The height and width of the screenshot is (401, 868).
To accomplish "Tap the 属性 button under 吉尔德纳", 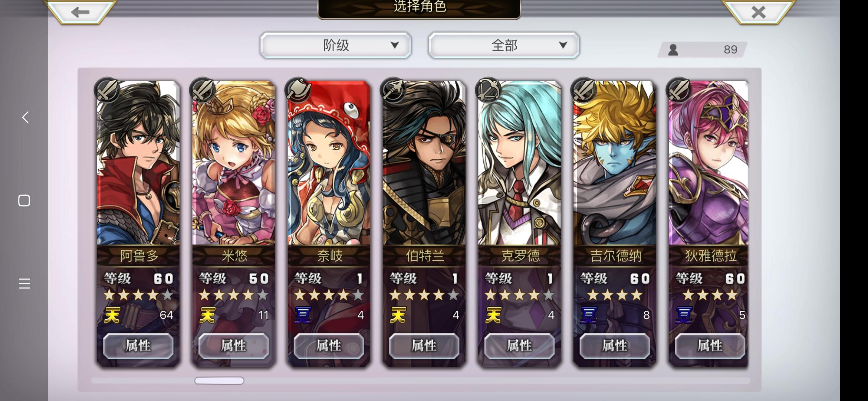I will [615, 346].
